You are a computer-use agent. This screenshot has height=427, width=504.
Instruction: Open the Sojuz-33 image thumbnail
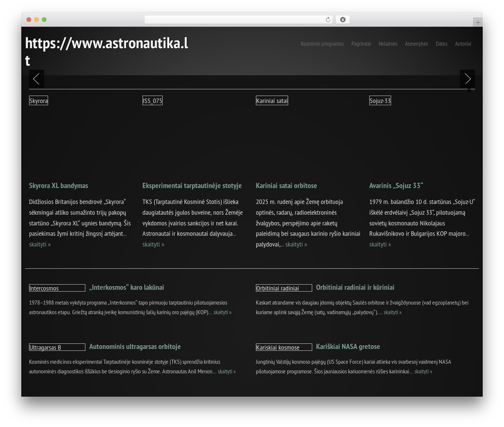(380, 101)
